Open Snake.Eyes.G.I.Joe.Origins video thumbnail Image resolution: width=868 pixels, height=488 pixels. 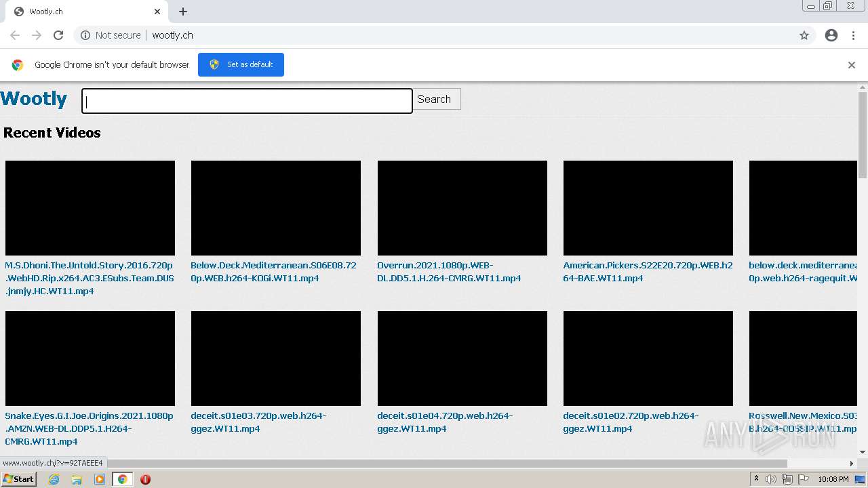[90, 359]
